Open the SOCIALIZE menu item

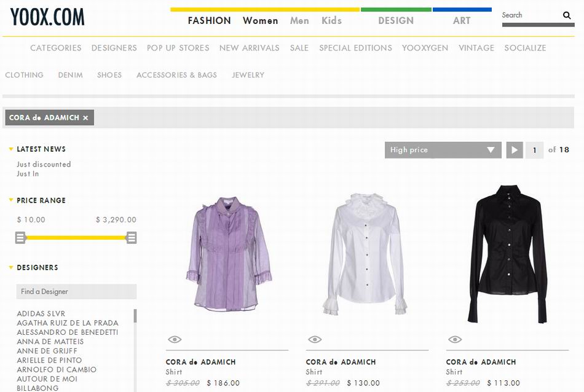pyautogui.click(x=525, y=48)
